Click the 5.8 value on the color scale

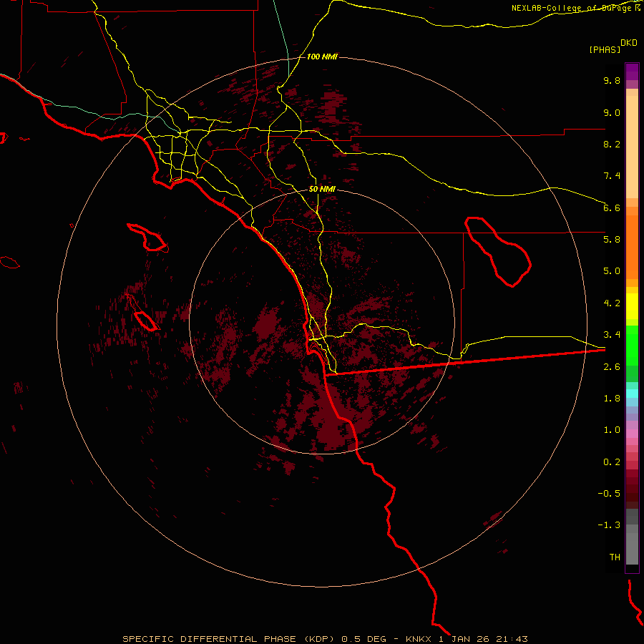(x=612, y=240)
